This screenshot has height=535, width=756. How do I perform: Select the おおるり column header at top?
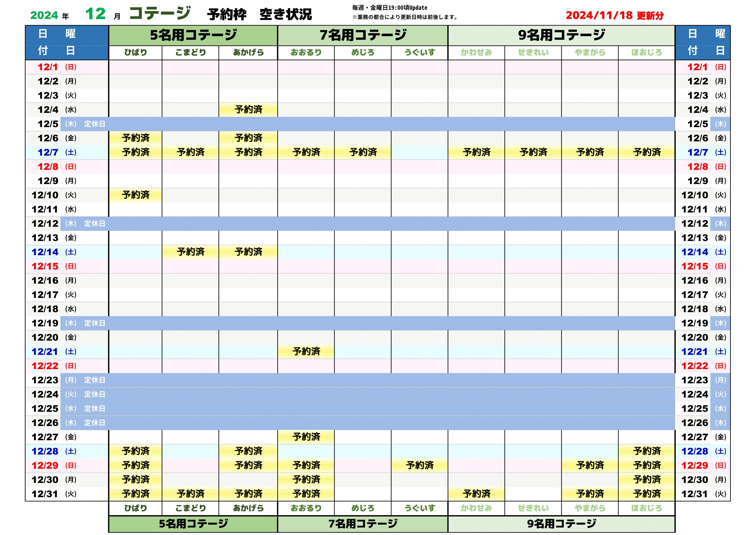click(306, 52)
